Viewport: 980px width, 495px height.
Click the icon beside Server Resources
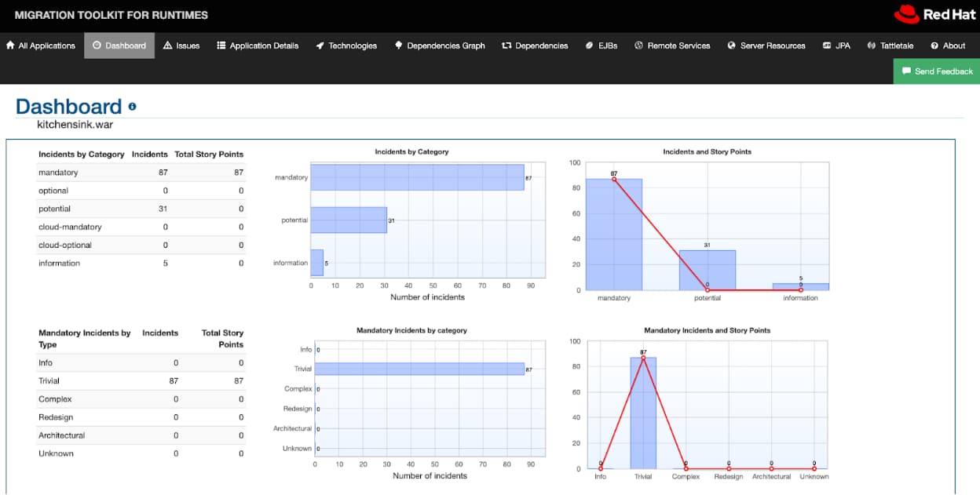pyautogui.click(x=732, y=45)
